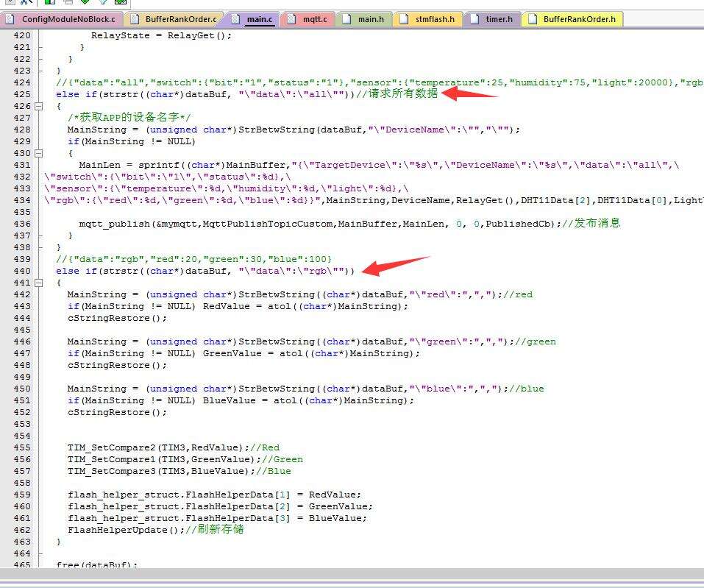704x588 pixels.
Task: Click the file icon on stmflash.h tab
Action: pos(404,19)
